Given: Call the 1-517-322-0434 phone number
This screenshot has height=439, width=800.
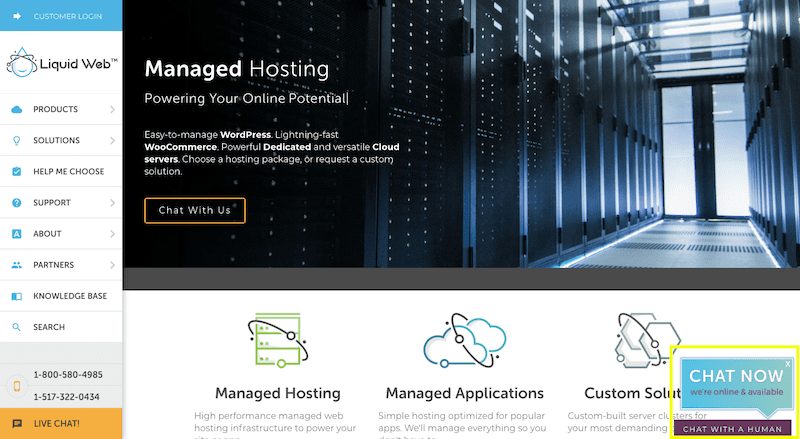Looking at the screenshot, I should point(66,397).
